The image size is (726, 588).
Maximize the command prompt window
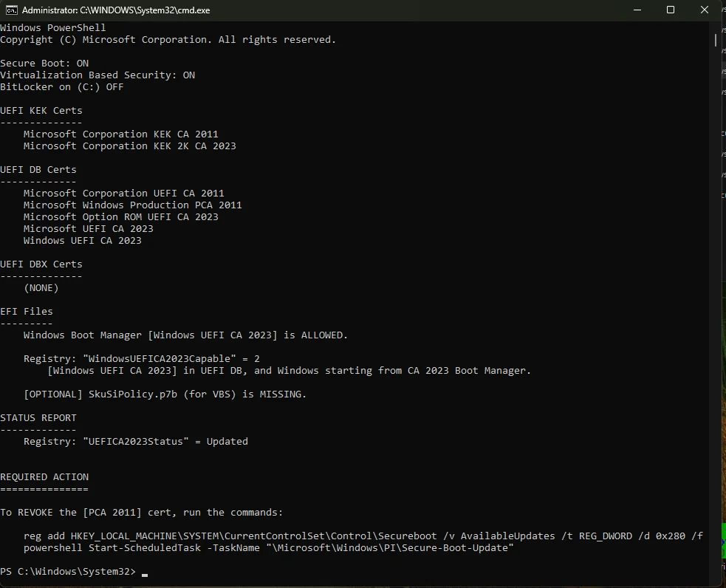[x=671, y=10]
